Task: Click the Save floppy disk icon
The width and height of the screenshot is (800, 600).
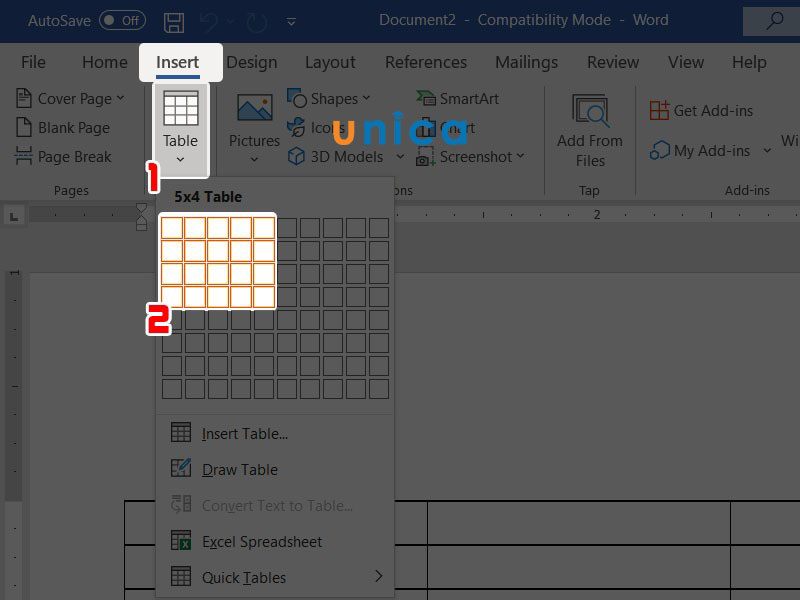Action: 174,22
